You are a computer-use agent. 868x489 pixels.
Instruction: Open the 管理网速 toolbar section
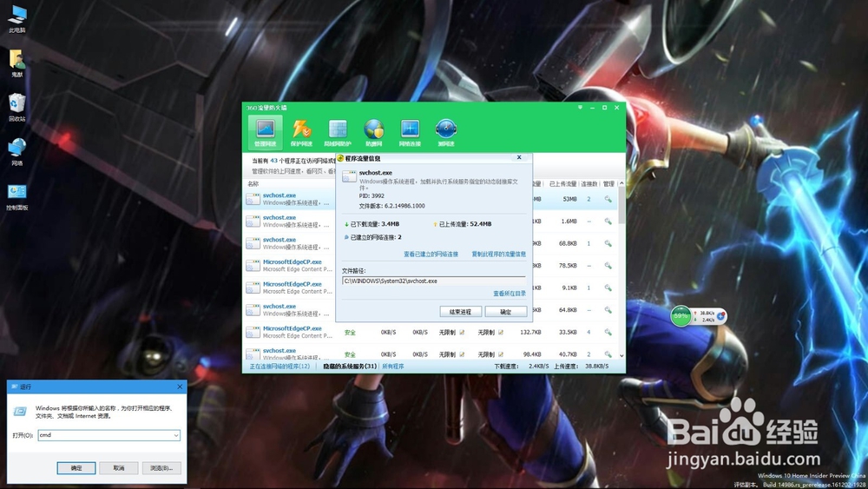click(265, 132)
